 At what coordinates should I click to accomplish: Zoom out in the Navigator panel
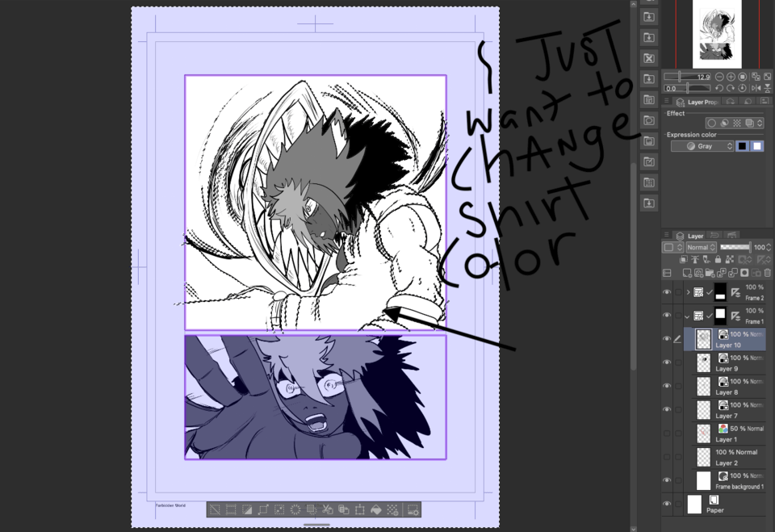[x=719, y=77]
